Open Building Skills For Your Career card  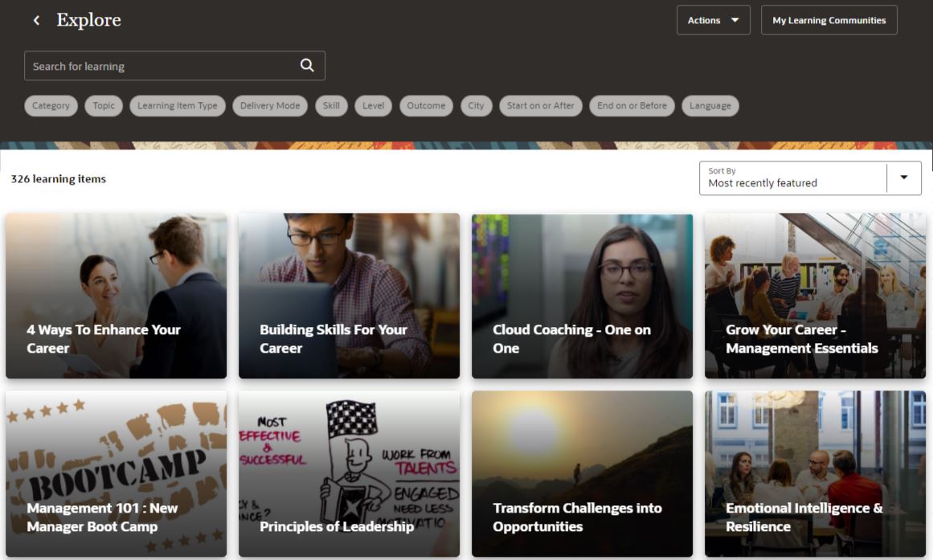[x=350, y=296]
